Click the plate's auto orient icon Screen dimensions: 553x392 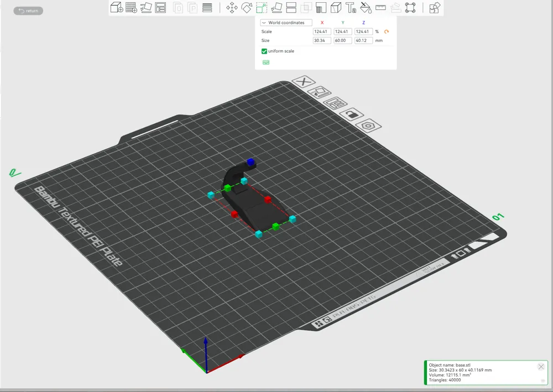pos(320,93)
